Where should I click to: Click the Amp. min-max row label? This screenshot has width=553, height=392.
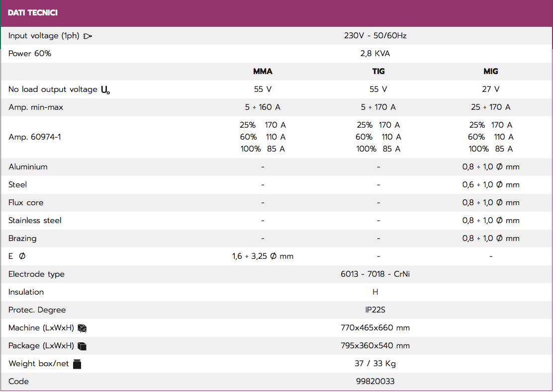(36, 107)
